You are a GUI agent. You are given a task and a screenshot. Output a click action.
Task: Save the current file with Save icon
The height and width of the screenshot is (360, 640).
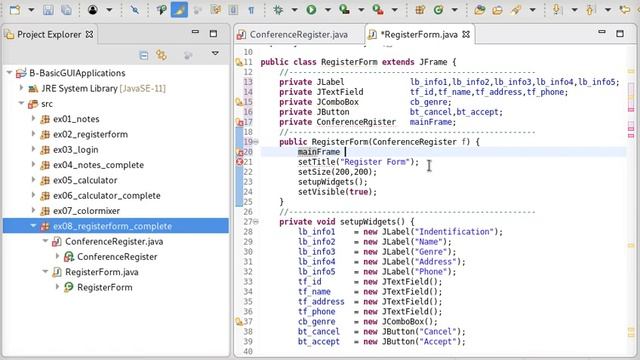tap(48, 10)
